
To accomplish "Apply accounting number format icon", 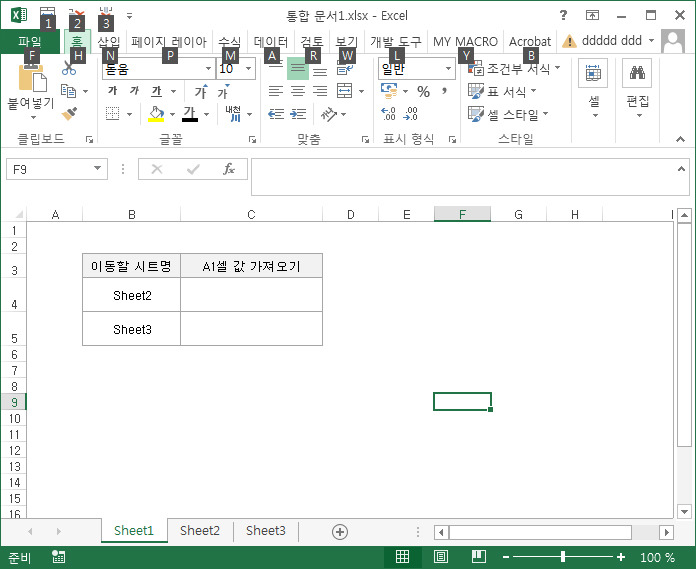I will [389, 91].
